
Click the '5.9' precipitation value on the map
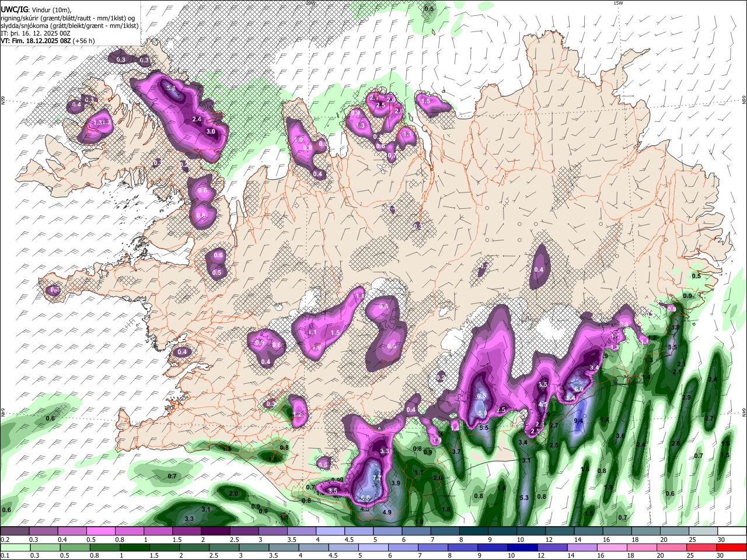483,413
